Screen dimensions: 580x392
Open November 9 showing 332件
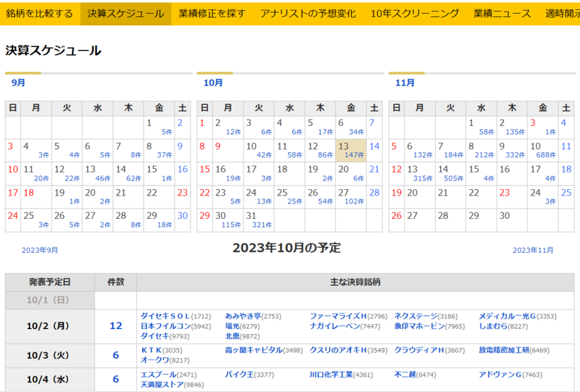click(515, 155)
